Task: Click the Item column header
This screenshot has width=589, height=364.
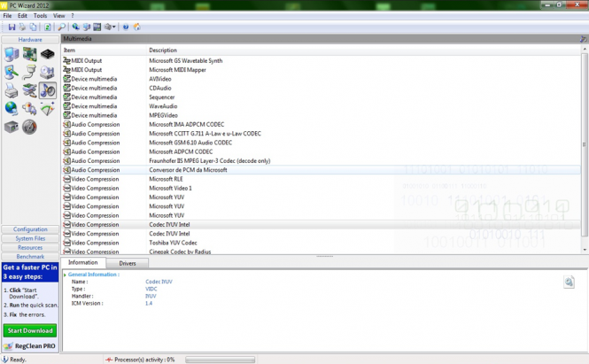Action: click(104, 50)
